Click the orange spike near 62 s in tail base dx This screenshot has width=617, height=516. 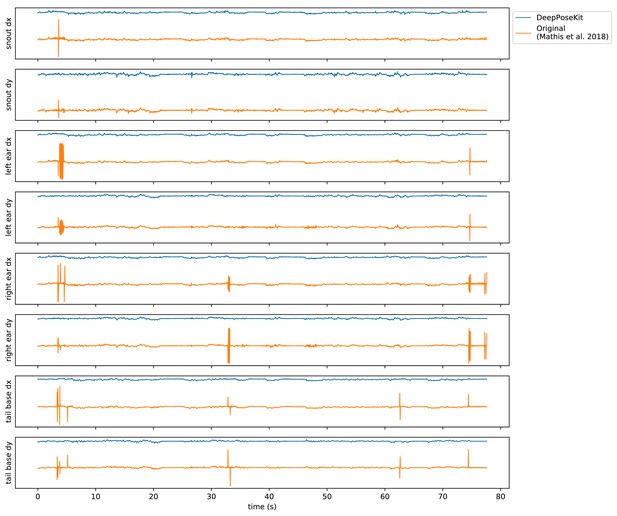coord(400,406)
